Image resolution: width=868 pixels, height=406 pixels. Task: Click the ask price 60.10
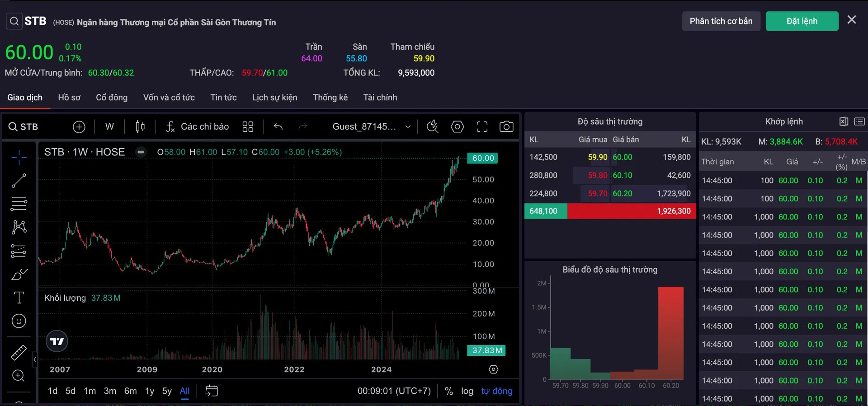pyautogui.click(x=623, y=175)
